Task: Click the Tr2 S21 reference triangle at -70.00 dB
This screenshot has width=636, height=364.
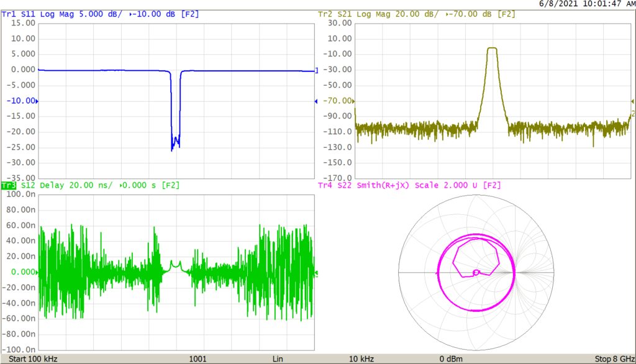Action: tap(352, 100)
